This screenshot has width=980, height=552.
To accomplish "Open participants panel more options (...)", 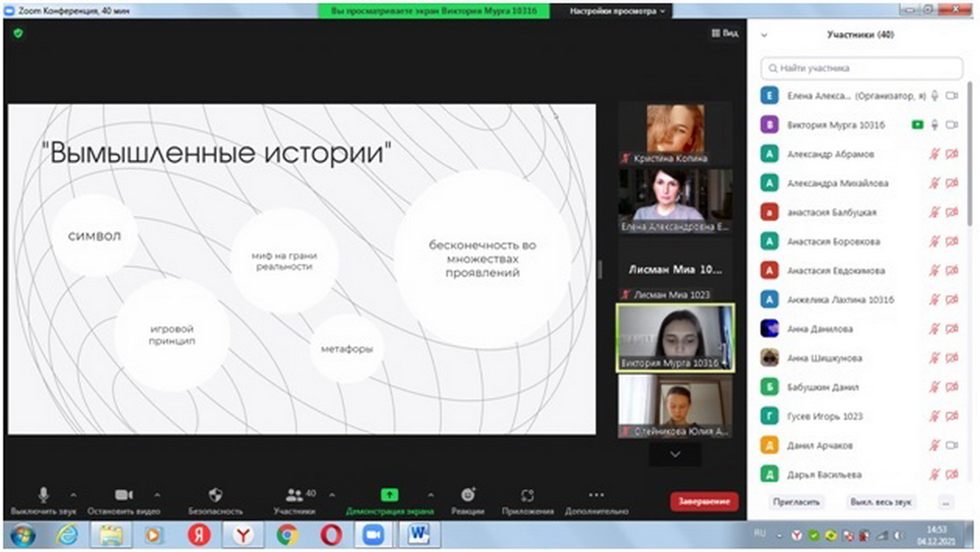I will coord(946,502).
